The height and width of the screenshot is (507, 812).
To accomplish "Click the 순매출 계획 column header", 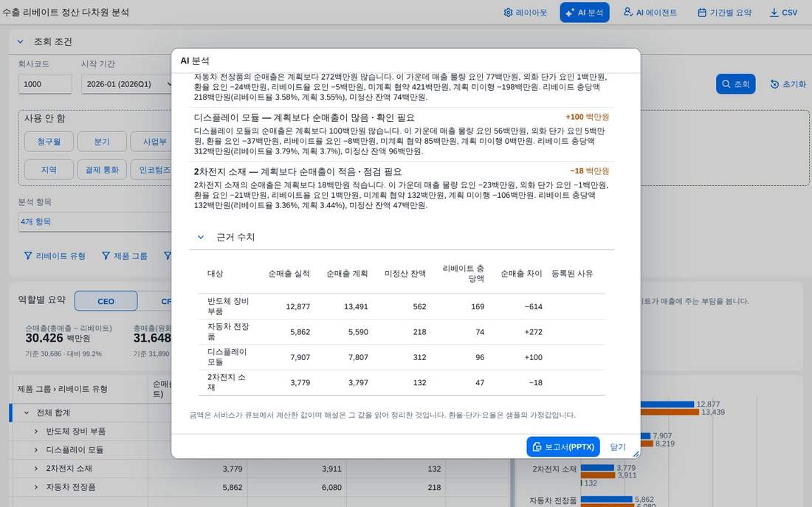I will [x=347, y=274].
